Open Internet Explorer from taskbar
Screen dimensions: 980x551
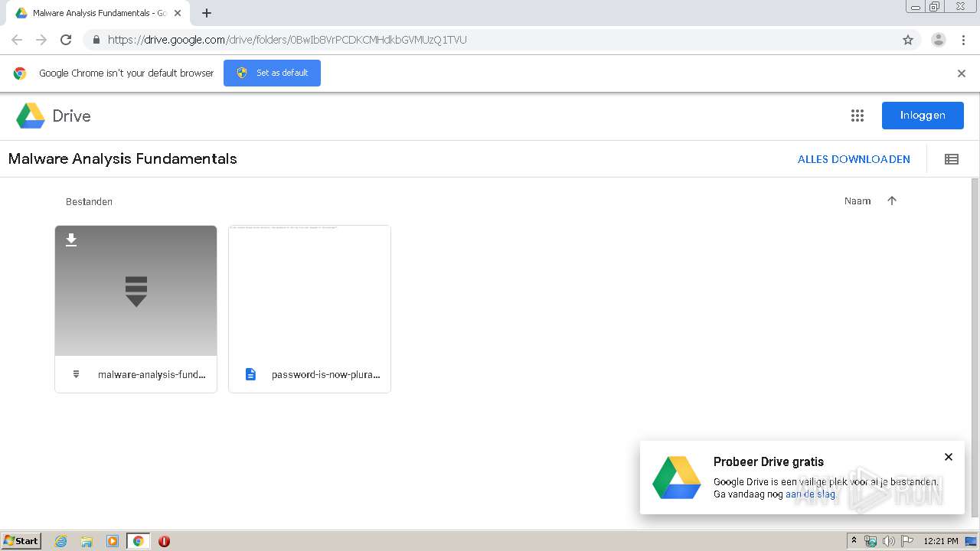[x=61, y=541]
